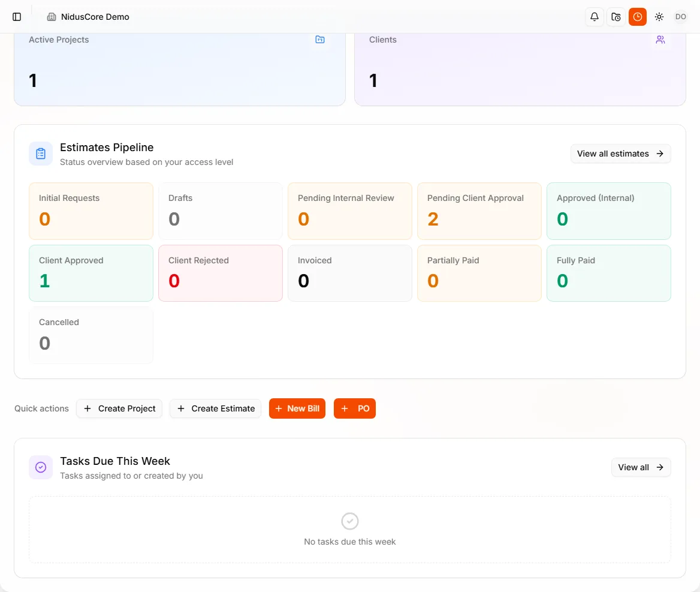The image size is (700, 592).
Task: Open the Invoiced status card
Action: [350, 273]
